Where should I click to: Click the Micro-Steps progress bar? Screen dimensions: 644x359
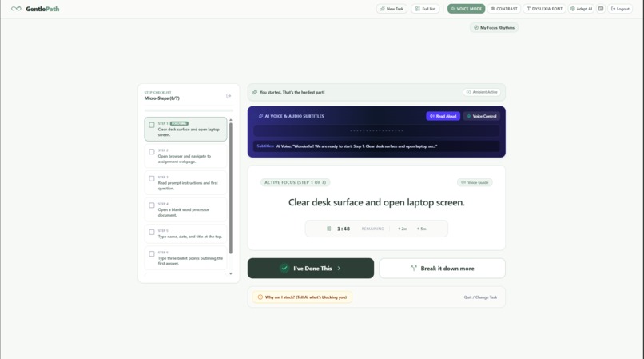coord(189,110)
